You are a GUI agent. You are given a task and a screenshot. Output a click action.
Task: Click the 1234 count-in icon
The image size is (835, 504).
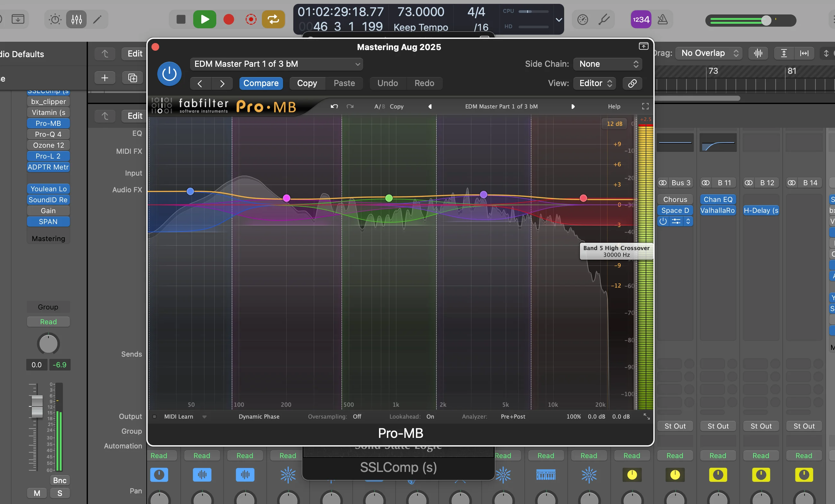641,19
